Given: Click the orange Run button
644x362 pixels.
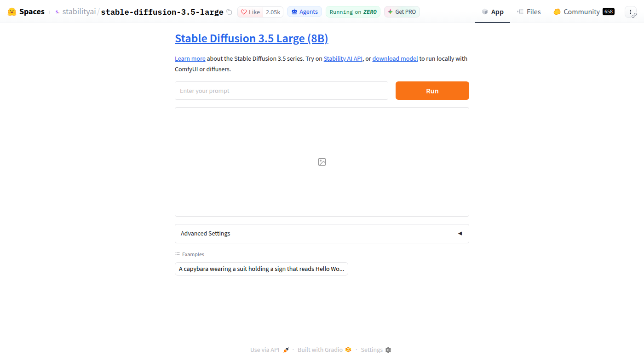Looking at the screenshot, I should [x=432, y=91].
